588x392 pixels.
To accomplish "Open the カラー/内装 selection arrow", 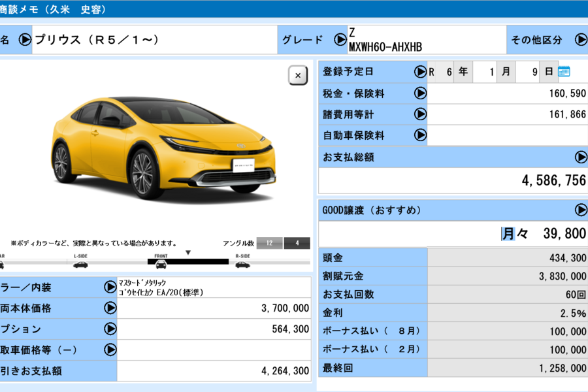I will pyautogui.click(x=110, y=287).
